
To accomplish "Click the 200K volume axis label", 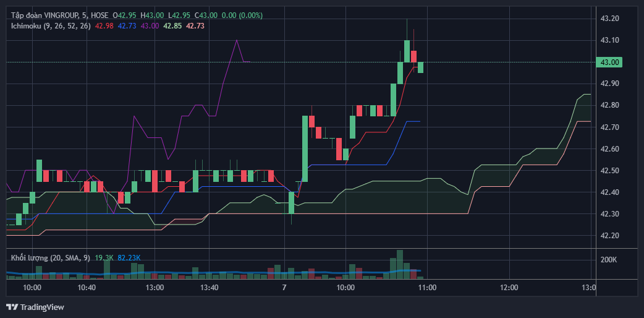I will pyautogui.click(x=609, y=260).
